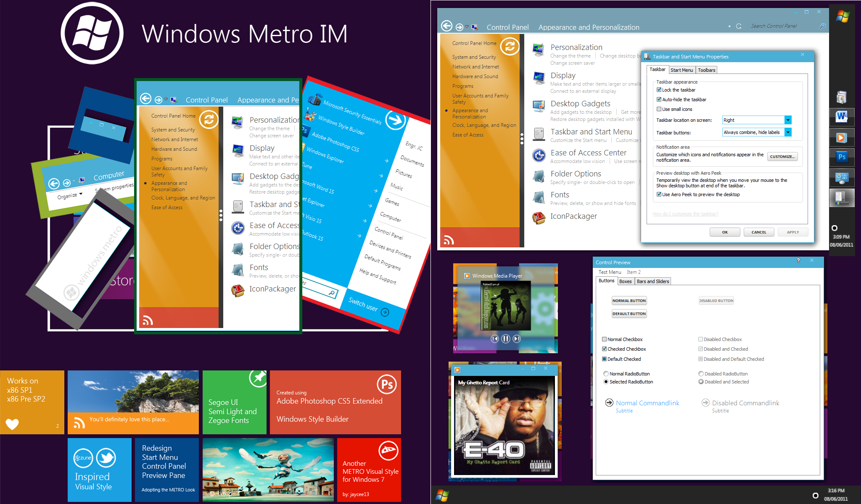Image resolution: width=861 pixels, height=504 pixels.
Task: Switch to the Start Menu tab
Action: (681, 70)
